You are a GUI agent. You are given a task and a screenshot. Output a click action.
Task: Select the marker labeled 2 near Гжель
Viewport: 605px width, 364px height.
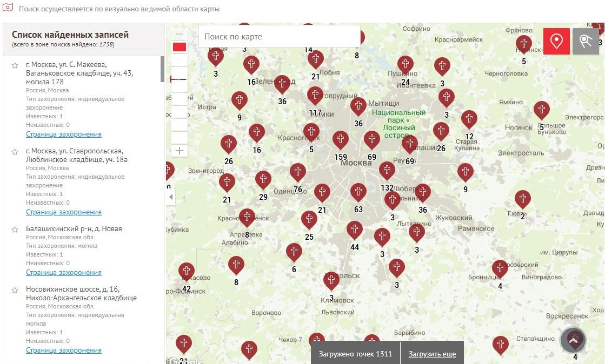point(523,200)
